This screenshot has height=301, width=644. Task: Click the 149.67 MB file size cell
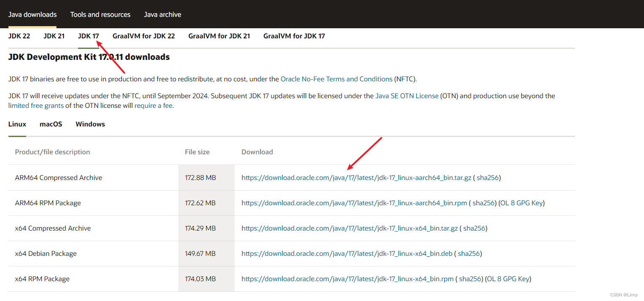[x=207, y=253]
